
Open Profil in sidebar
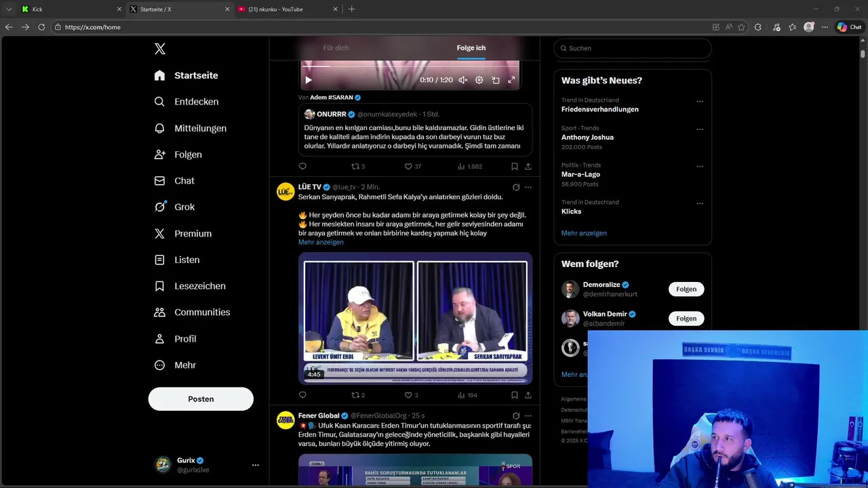point(175,339)
